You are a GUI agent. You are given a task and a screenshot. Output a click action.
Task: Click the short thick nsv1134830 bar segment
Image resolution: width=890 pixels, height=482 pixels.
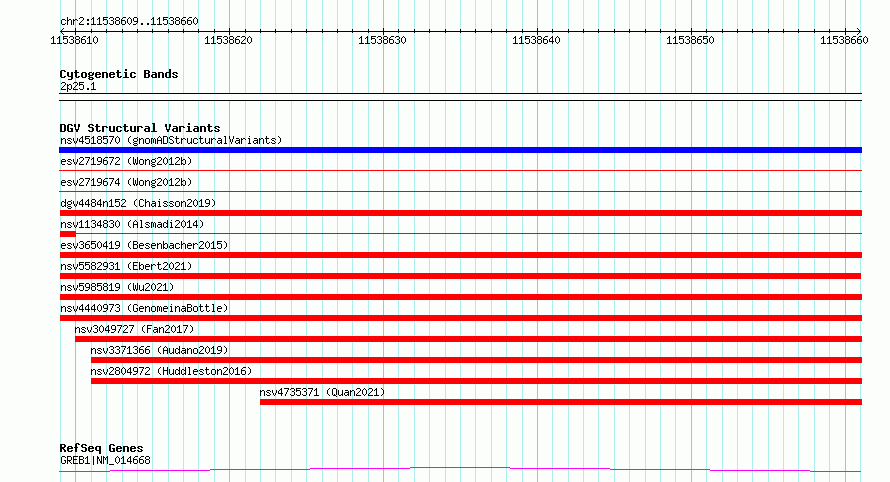point(68,234)
